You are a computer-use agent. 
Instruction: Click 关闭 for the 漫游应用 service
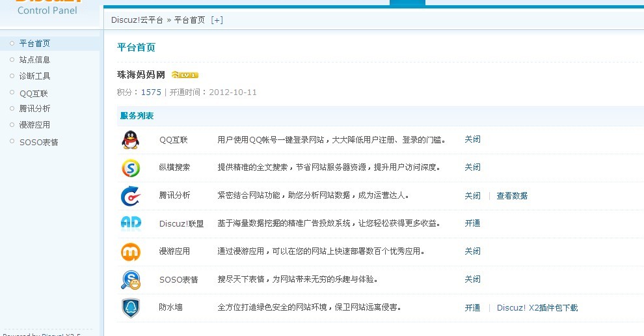472,251
